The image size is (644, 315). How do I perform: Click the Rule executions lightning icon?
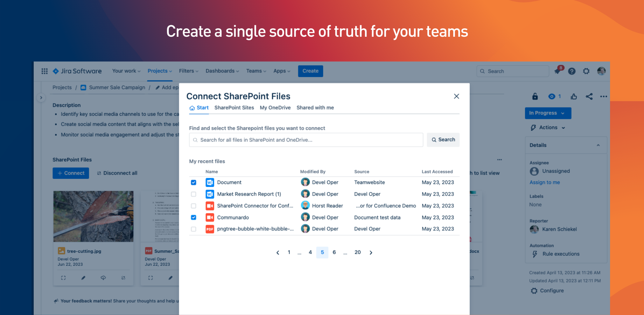(535, 254)
